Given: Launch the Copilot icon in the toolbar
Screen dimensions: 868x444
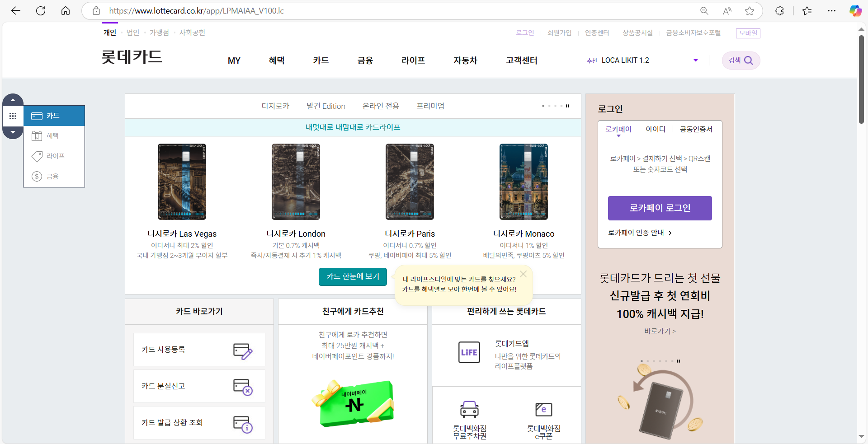Looking at the screenshot, I should point(855,11).
